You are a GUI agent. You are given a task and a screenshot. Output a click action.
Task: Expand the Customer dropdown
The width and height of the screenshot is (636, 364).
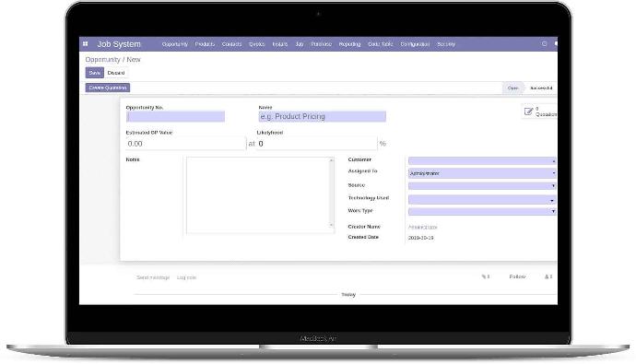click(x=482, y=161)
